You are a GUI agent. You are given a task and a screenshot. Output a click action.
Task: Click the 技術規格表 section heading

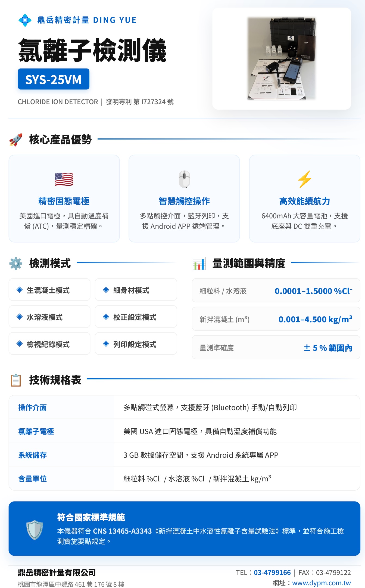click(x=55, y=380)
